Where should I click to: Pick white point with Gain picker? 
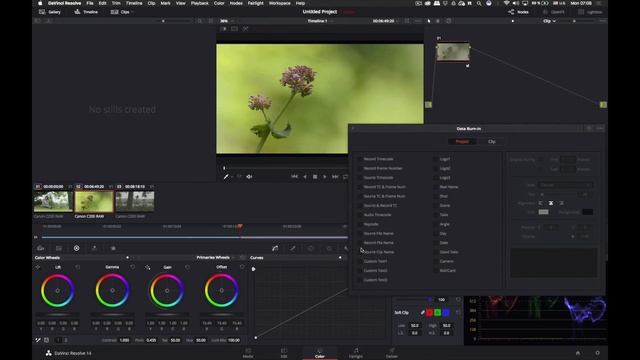coord(147,267)
